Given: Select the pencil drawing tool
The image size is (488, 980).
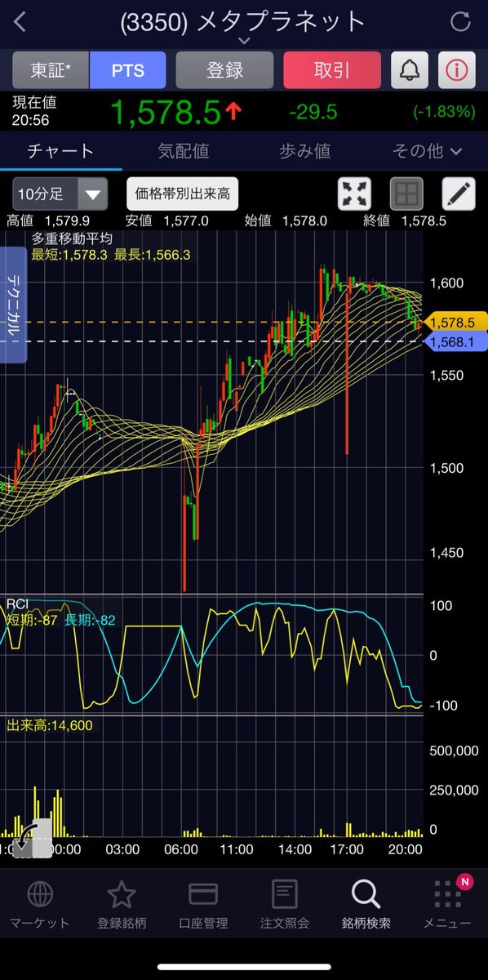Looking at the screenshot, I should 459,194.
